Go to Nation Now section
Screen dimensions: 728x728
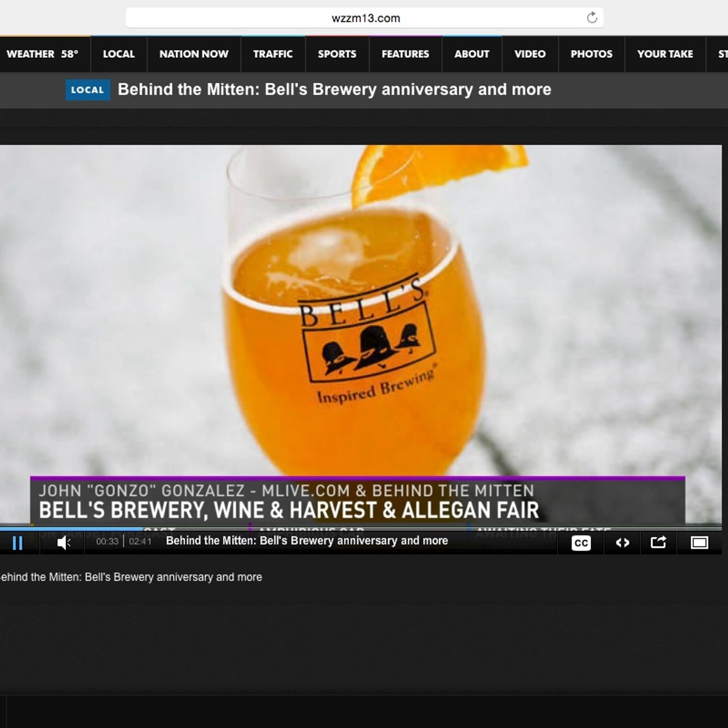point(194,54)
